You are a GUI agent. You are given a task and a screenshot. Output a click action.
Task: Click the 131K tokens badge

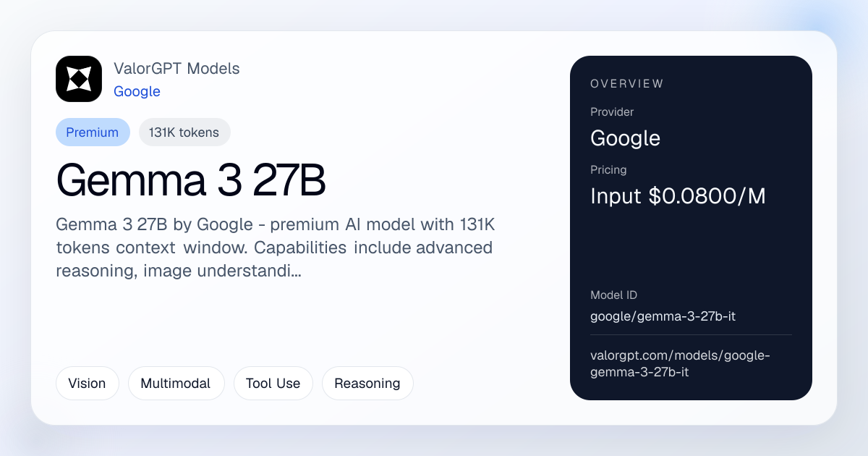184,132
